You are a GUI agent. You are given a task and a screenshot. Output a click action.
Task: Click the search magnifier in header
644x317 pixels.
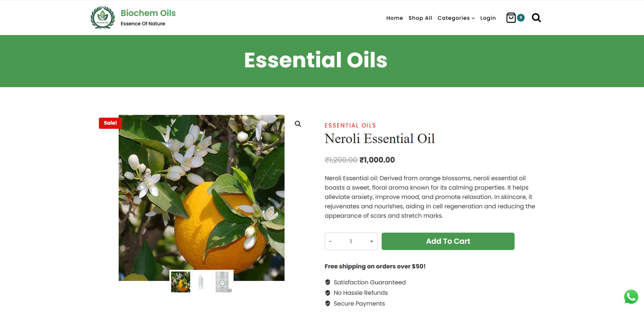click(536, 18)
